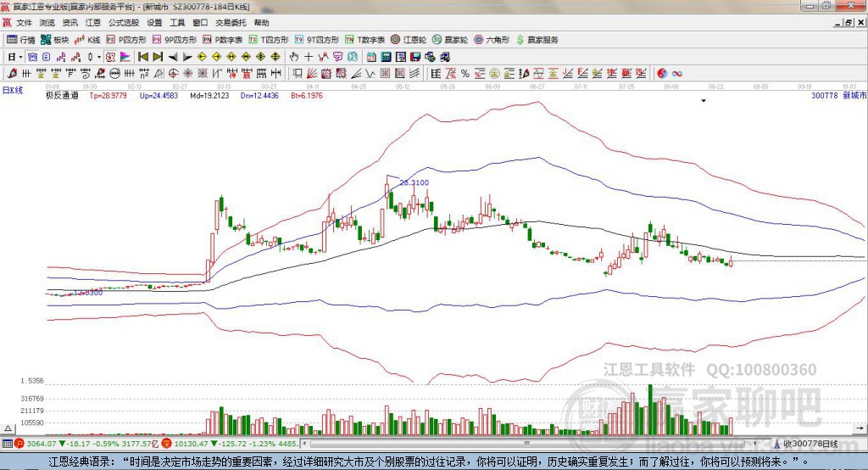Open the 赢家轮 wheel tool
Screen dimensions: 868x470
(450, 40)
